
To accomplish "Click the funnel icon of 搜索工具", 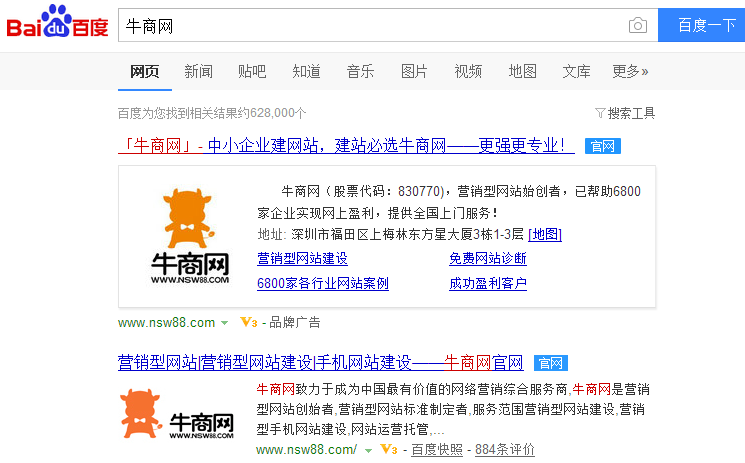I will pyautogui.click(x=600, y=113).
